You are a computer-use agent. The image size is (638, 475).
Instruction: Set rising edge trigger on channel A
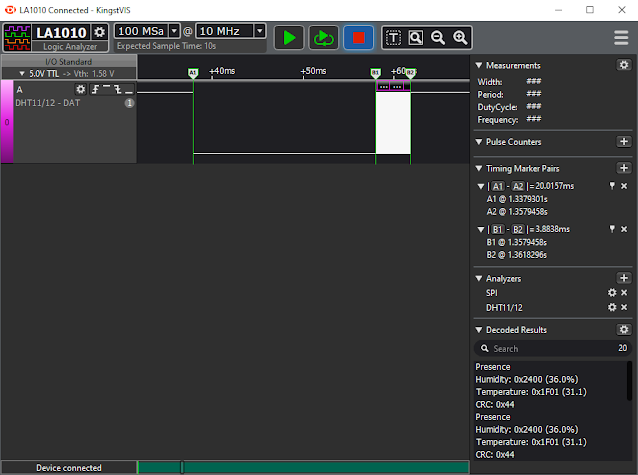tap(96, 89)
